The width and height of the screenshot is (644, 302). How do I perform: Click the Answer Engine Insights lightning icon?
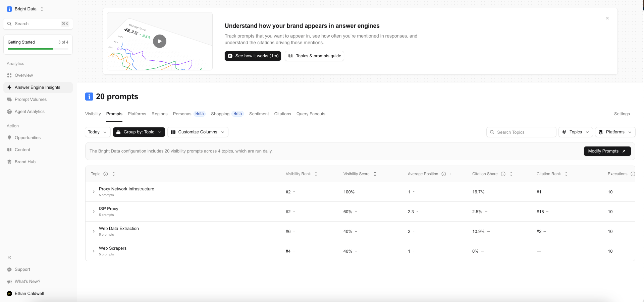click(x=9, y=87)
